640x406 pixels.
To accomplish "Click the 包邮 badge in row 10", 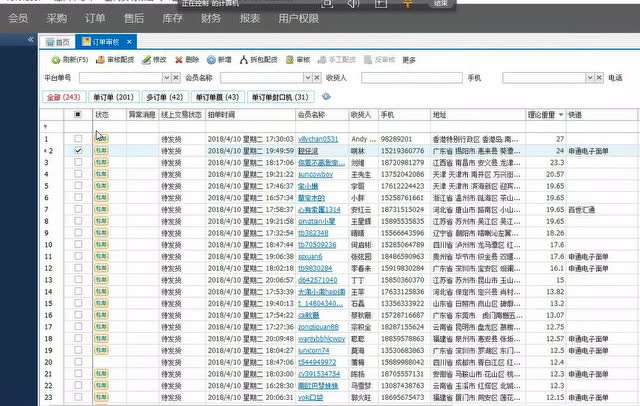I will 101,244.
